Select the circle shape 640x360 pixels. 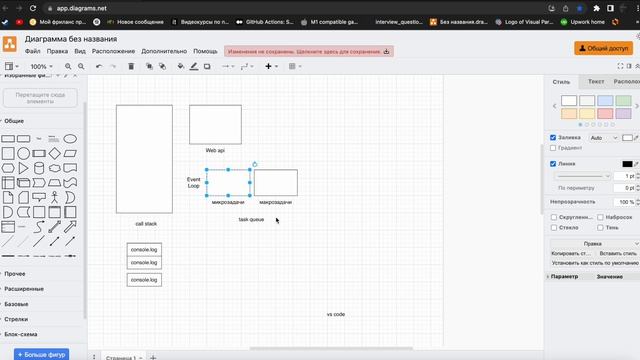pos(23,153)
